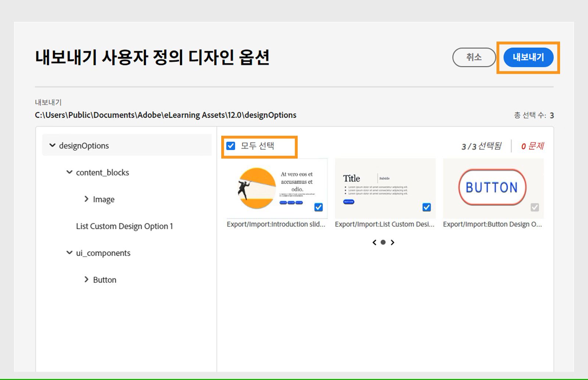Image resolution: width=588 pixels, height=380 pixels.
Task: Select List Custom Design Option 1 in tree
Action: click(125, 226)
